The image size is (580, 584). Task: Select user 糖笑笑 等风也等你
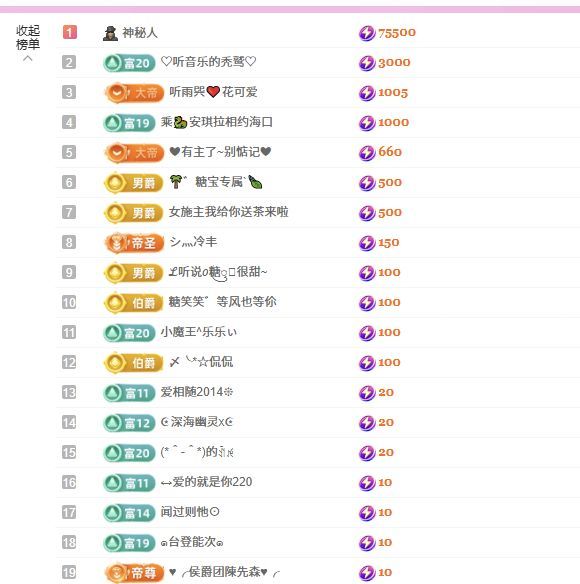click(x=223, y=302)
